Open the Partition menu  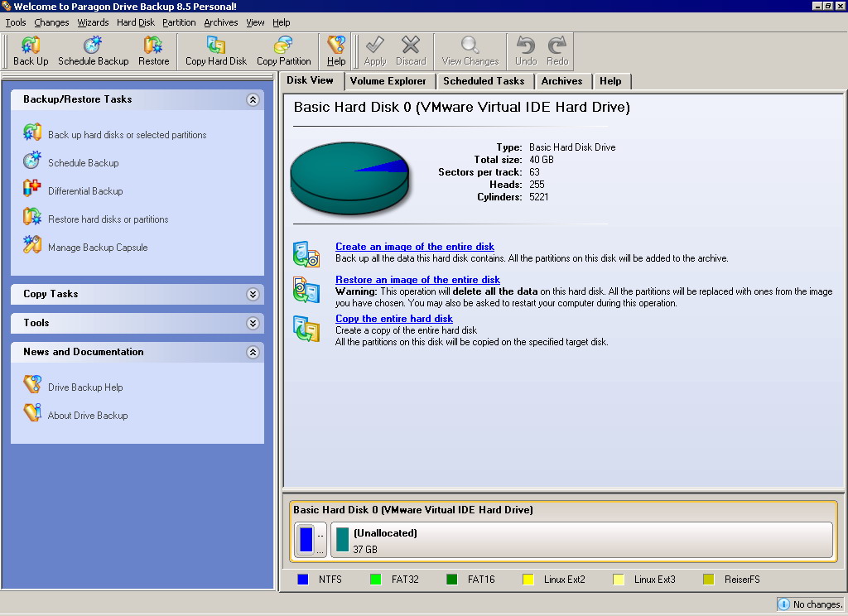pyautogui.click(x=179, y=22)
